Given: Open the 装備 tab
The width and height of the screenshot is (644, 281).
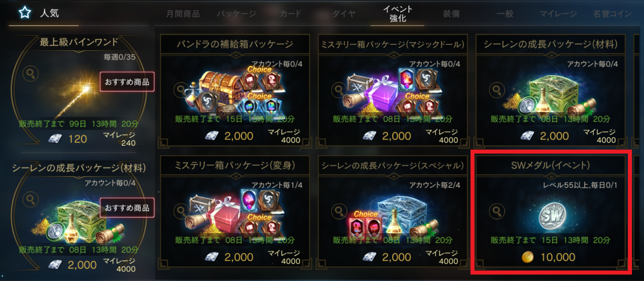Looking at the screenshot, I should tap(451, 14).
